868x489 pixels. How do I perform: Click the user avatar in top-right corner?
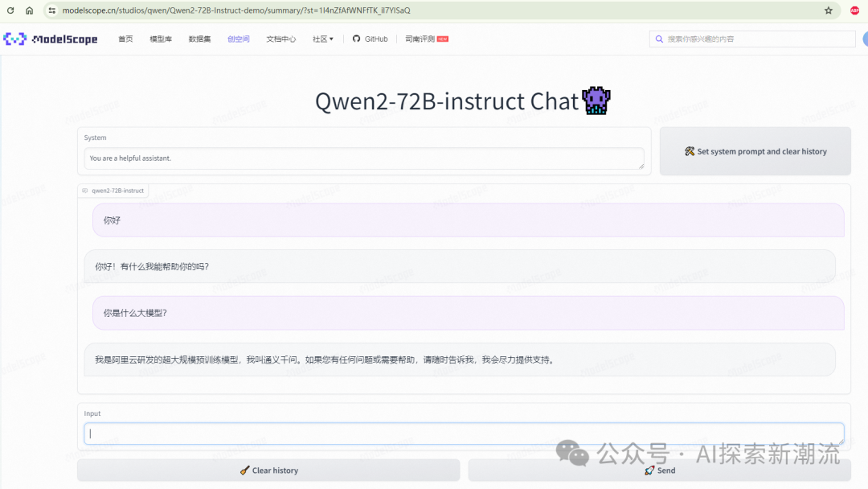click(864, 39)
